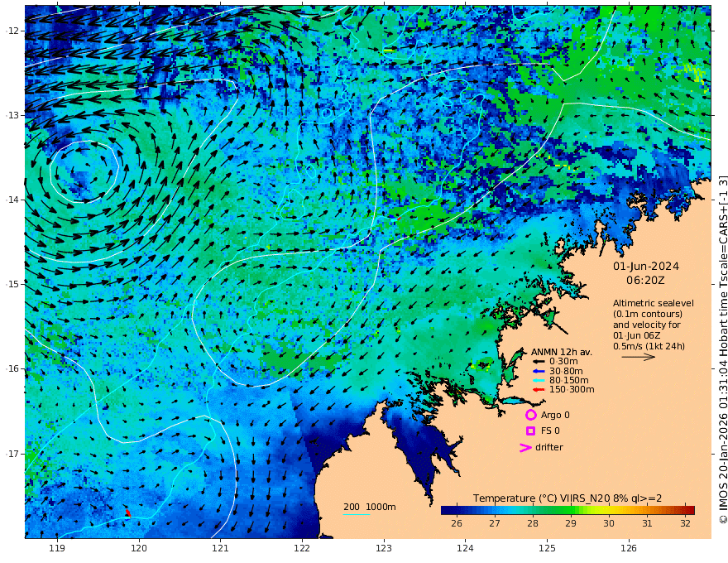Click the longitude axis label 120

(x=139, y=548)
